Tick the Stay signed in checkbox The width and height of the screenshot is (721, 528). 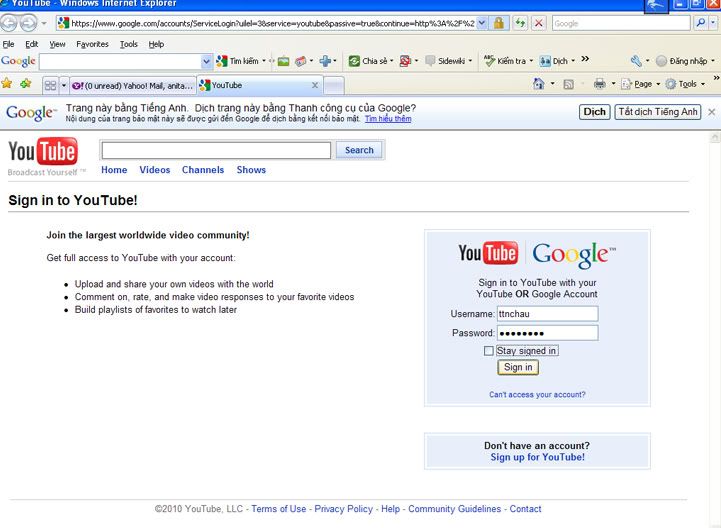[488, 351]
